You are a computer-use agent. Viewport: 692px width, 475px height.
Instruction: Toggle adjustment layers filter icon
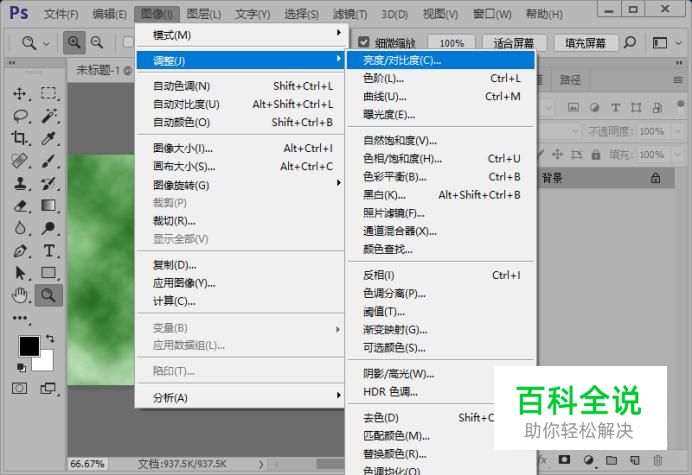tap(594, 107)
